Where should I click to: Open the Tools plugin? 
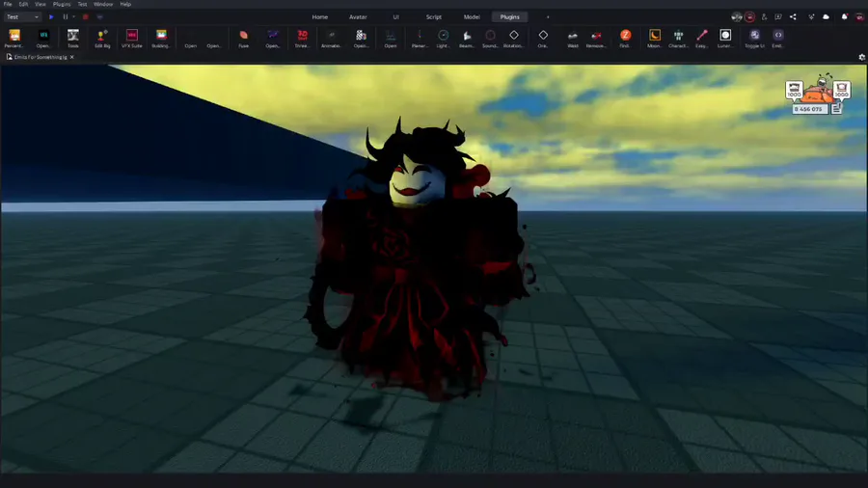(73, 38)
